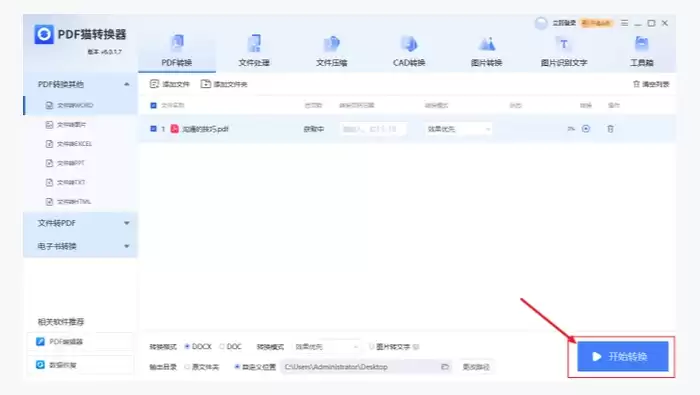Click the help icon beside 图片转文字

click(416, 347)
